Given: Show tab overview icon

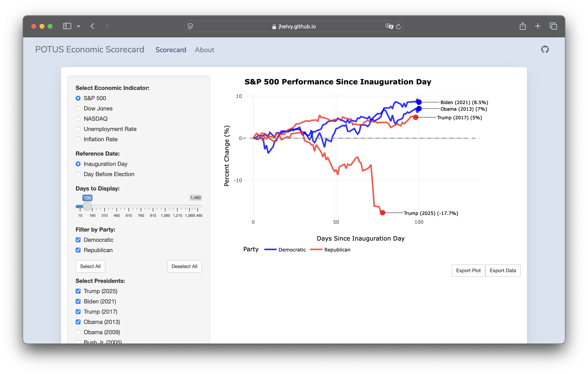Looking at the screenshot, I should coord(553,26).
